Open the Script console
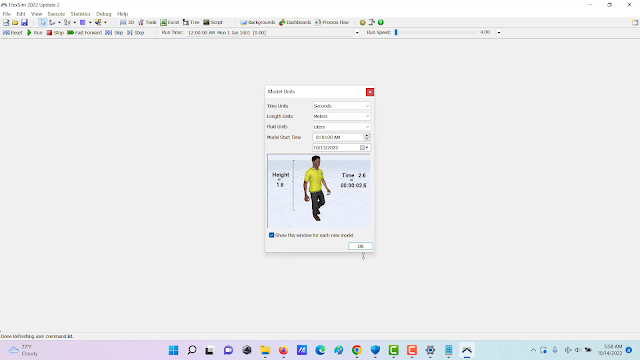The height and width of the screenshot is (360, 640). [x=213, y=22]
